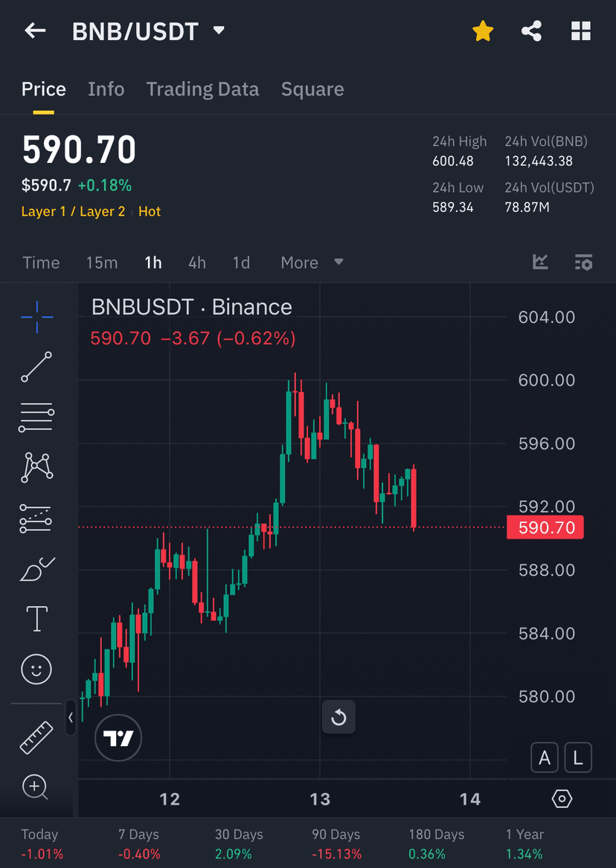Collapse the drawing toolbar with the chevron

click(70, 718)
